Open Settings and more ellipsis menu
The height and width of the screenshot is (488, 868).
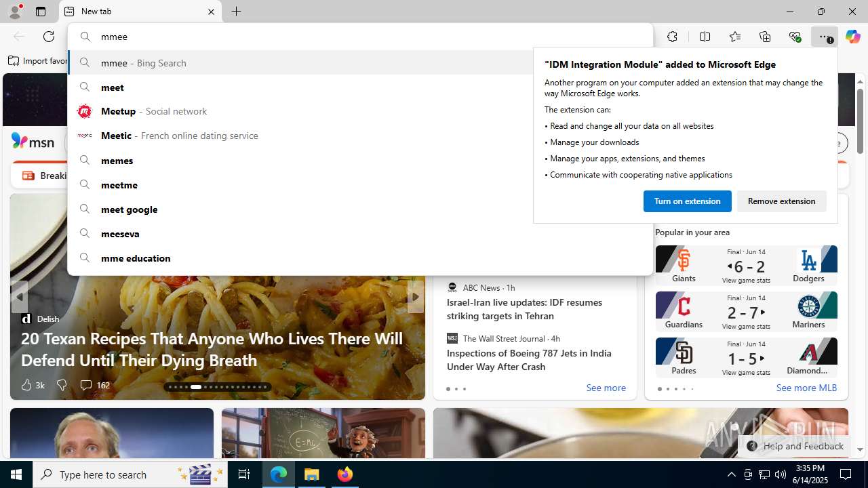click(x=824, y=37)
